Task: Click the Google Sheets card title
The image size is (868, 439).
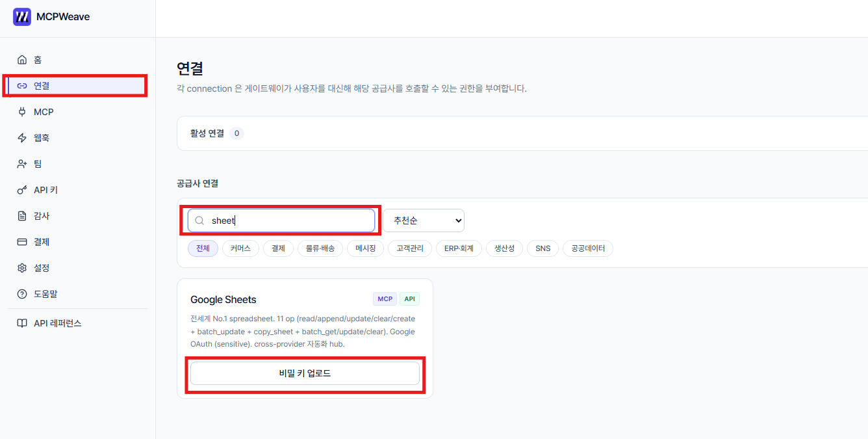Action: pyautogui.click(x=223, y=300)
